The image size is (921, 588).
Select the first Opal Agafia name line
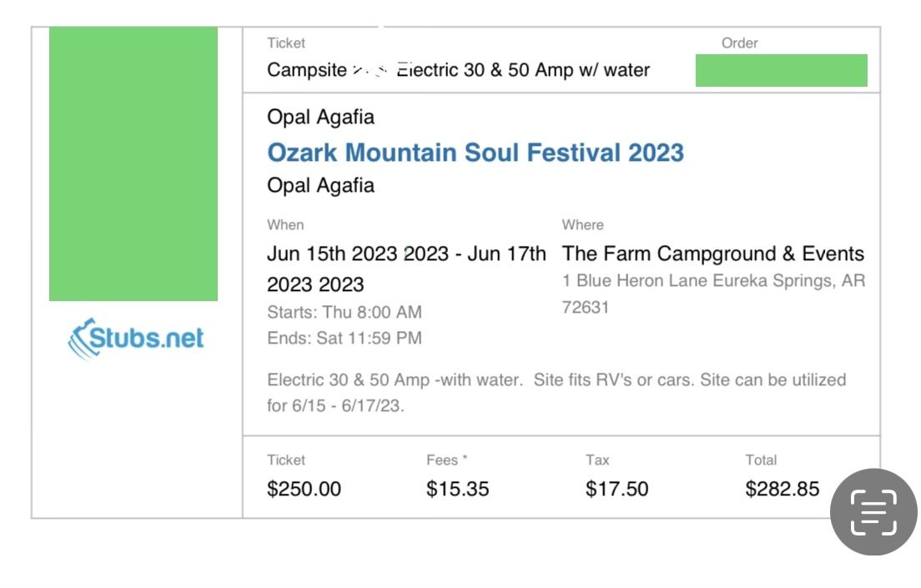(320, 117)
